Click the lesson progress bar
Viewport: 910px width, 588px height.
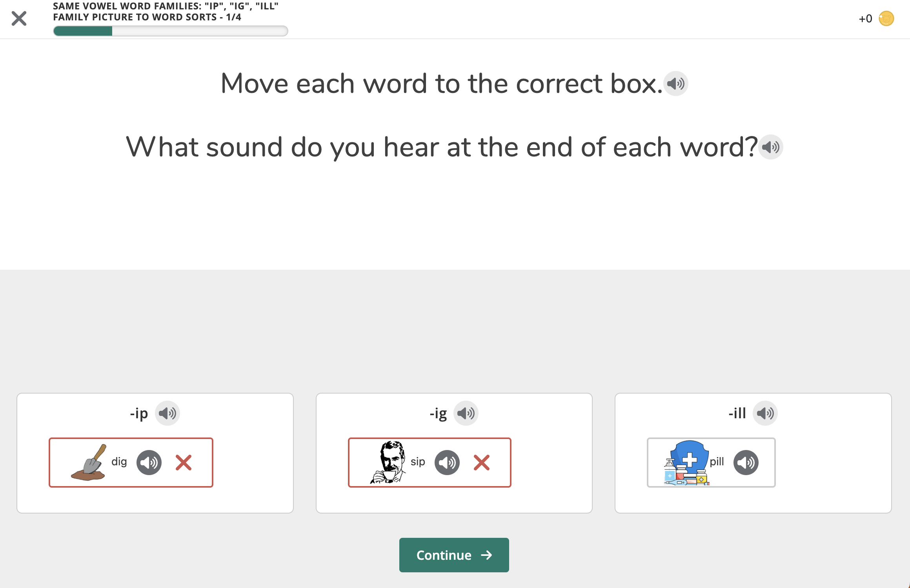click(x=171, y=31)
